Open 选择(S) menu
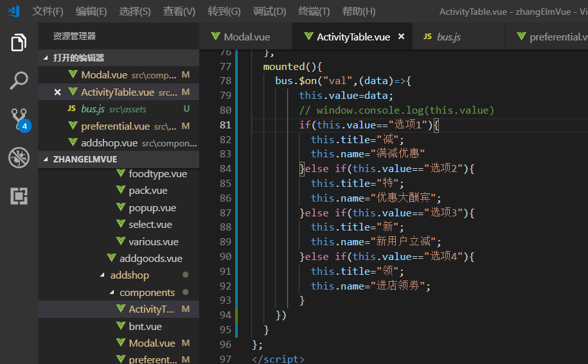Image resolution: width=588 pixels, height=364 pixels. pyautogui.click(x=134, y=12)
